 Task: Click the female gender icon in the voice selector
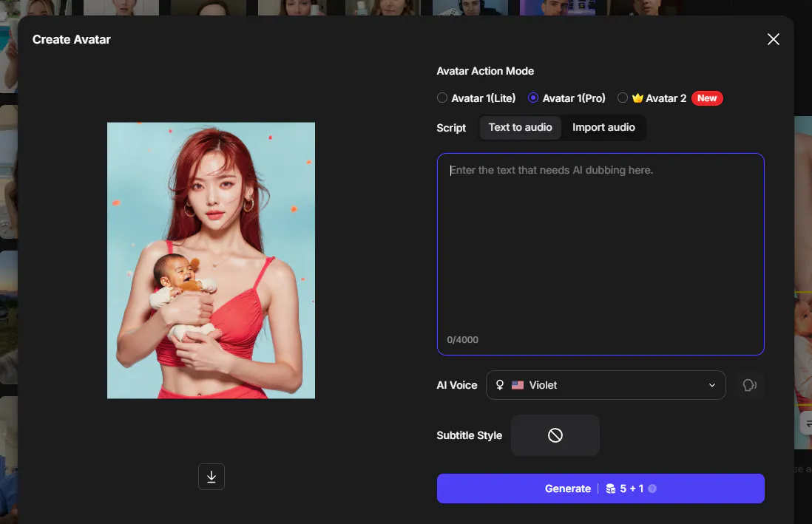click(x=500, y=385)
